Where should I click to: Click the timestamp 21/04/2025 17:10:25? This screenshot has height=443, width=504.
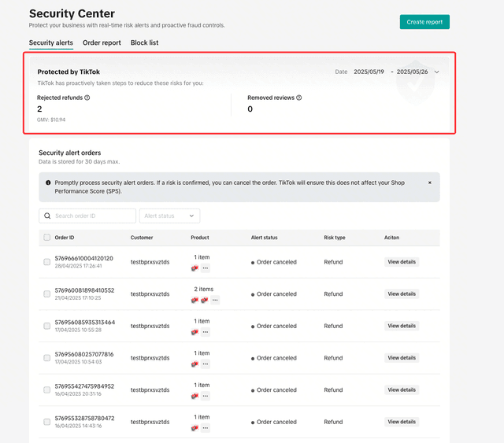coord(78,298)
